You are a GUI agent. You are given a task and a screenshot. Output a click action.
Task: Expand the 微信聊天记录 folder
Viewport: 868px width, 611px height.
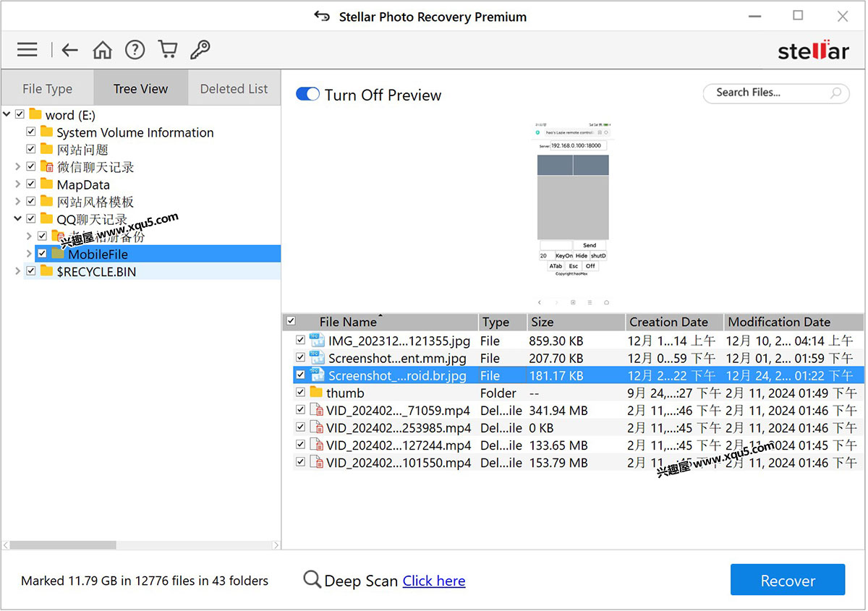[18, 166]
